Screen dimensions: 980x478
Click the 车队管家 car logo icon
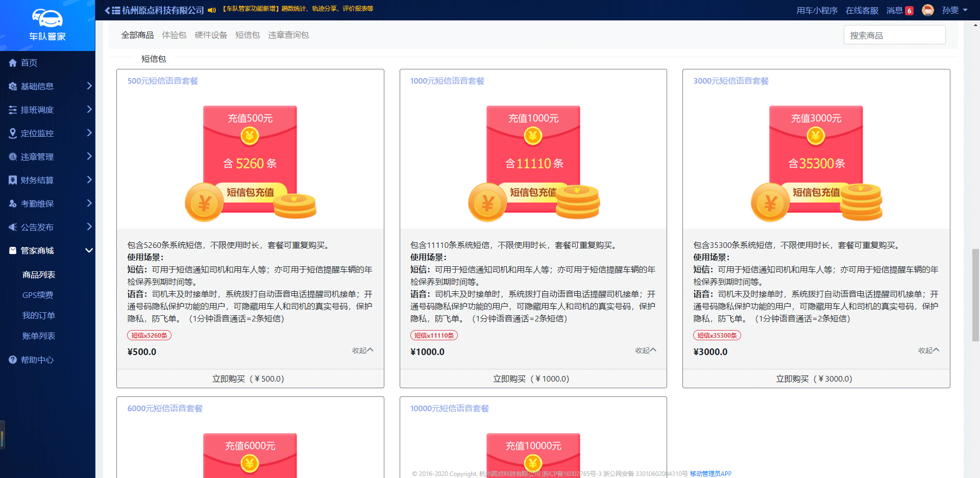47,18
